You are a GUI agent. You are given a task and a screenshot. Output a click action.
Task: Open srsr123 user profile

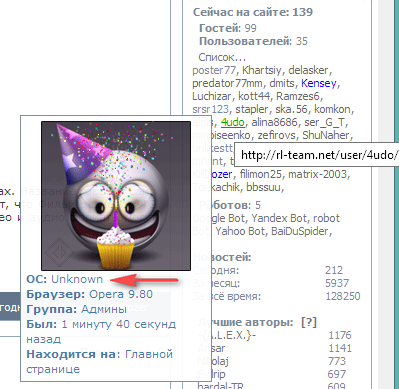(x=210, y=109)
